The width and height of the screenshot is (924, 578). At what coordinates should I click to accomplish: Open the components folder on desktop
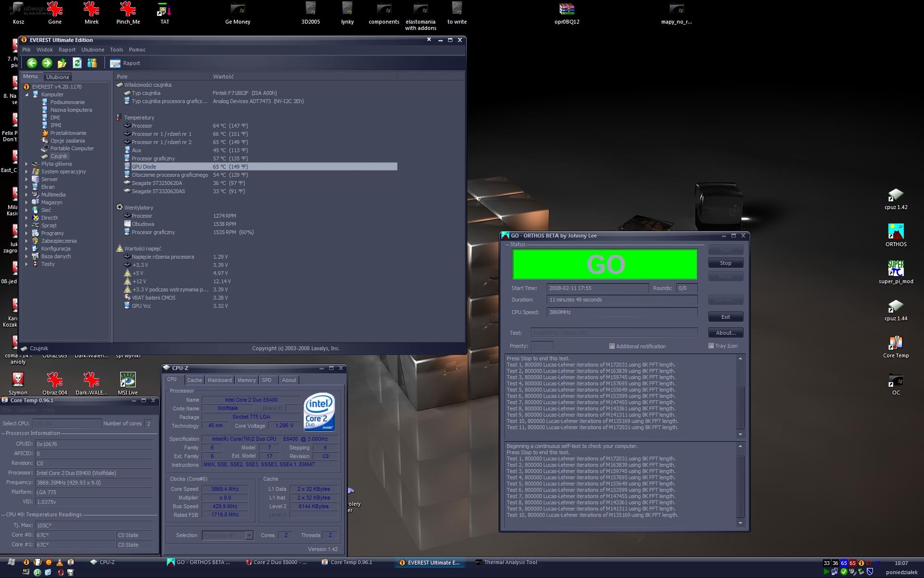pos(384,13)
